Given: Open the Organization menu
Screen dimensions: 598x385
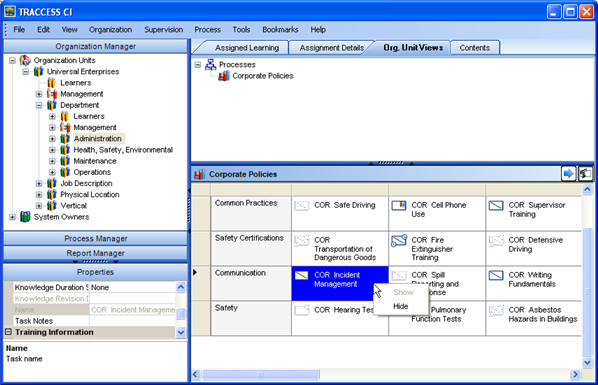Looking at the screenshot, I should click(110, 29).
